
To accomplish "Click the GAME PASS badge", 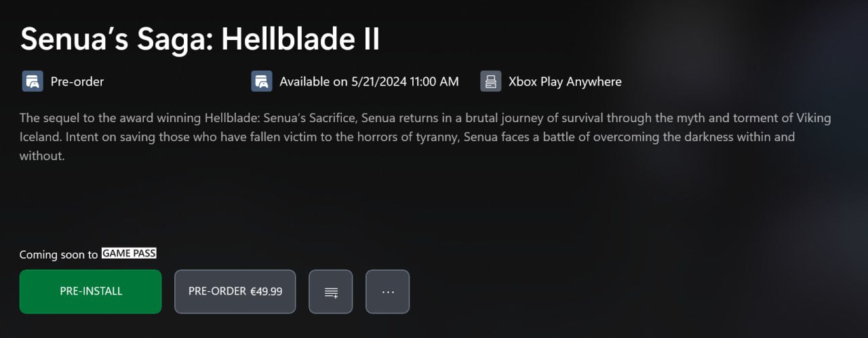I will [x=129, y=254].
